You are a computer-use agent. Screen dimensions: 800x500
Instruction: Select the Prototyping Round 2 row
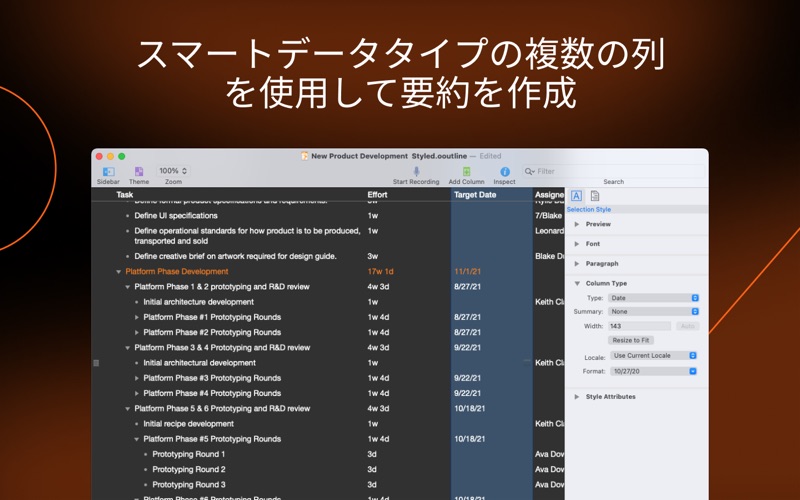[189, 469]
